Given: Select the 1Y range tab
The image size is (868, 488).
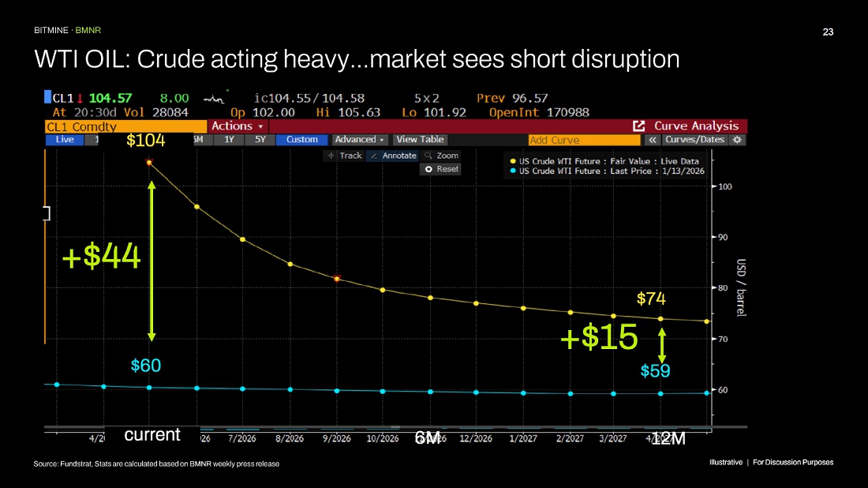Looking at the screenshot, I should (x=229, y=140).
